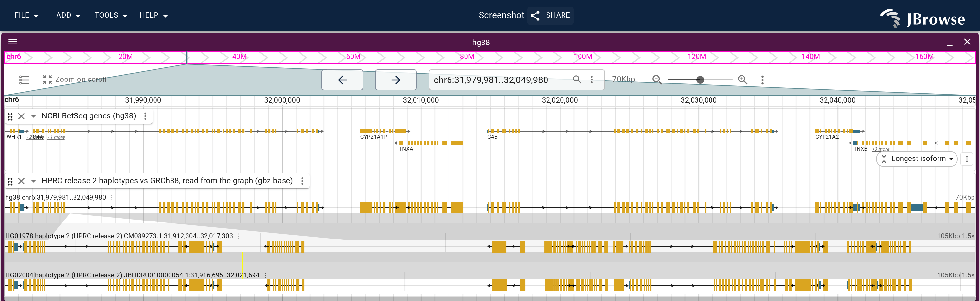Open HG02004 haplotype 2 row three-dot menu
980x301 pixels.
pos(265,275)
